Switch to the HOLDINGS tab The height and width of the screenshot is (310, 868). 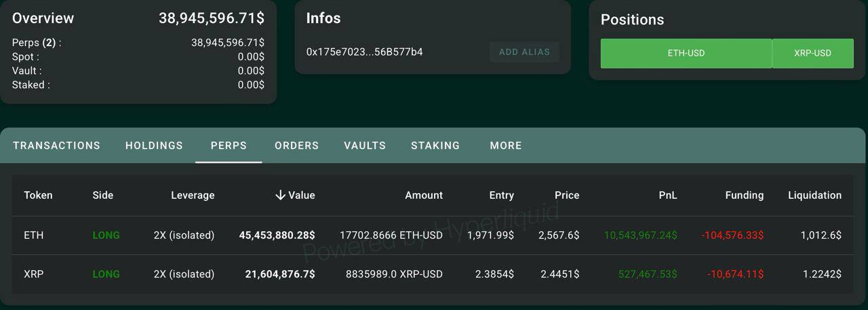point(154,145)
